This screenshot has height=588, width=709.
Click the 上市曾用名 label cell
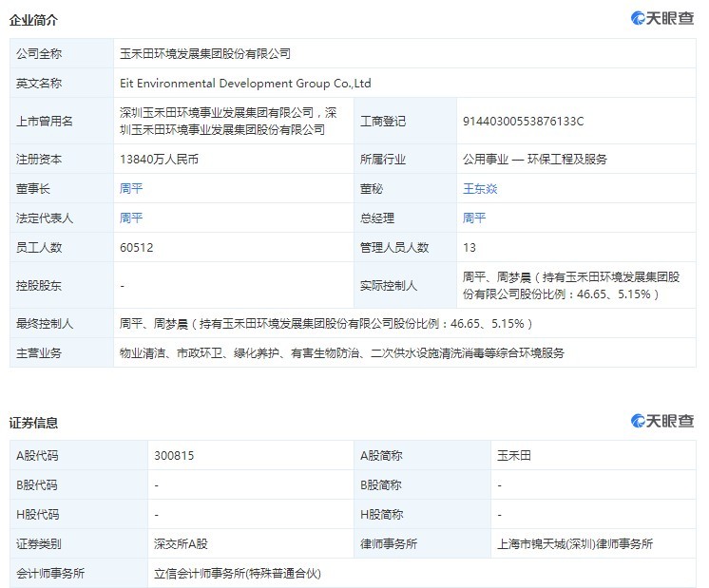click(62, 122)
